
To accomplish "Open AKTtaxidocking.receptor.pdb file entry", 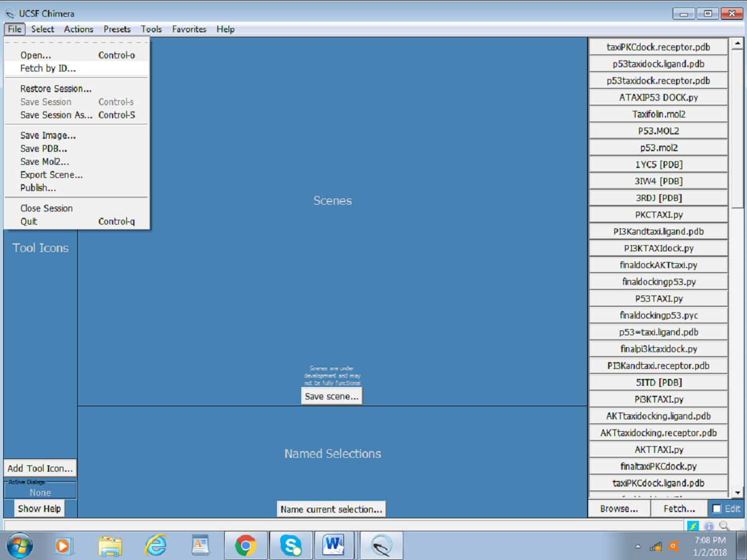I will 658,432.
